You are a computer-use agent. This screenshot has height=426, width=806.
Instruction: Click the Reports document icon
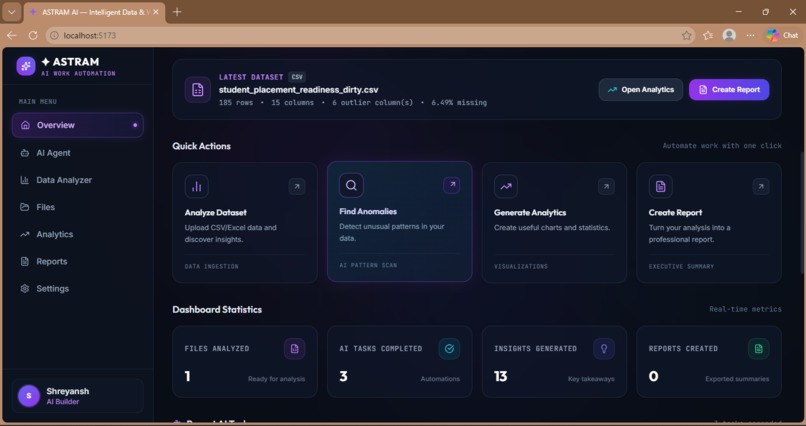25,262
